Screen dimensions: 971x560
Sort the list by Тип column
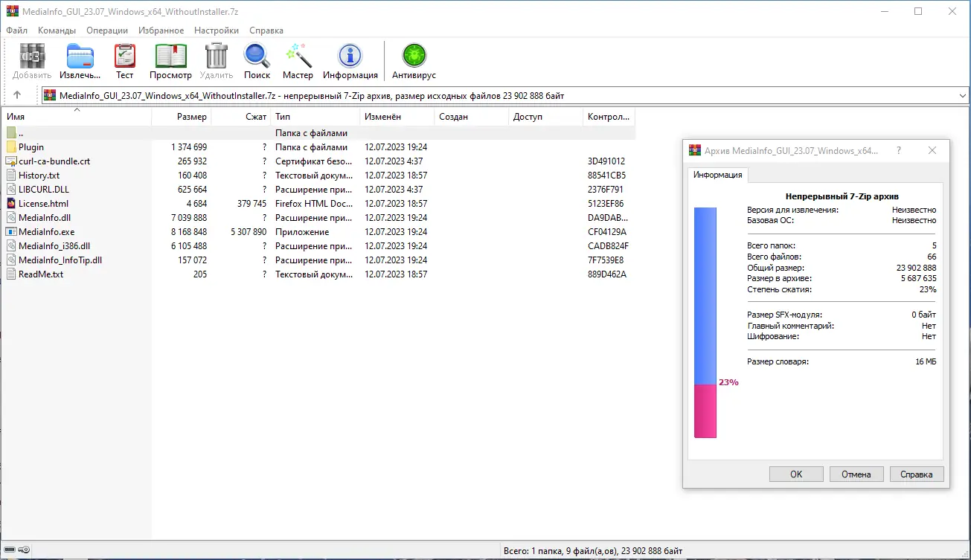[315, 117]
